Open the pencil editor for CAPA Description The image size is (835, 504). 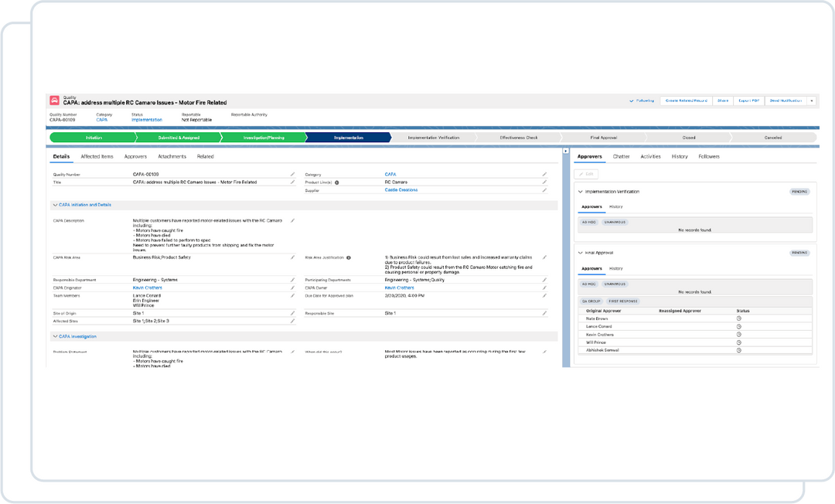coord(292,220)
